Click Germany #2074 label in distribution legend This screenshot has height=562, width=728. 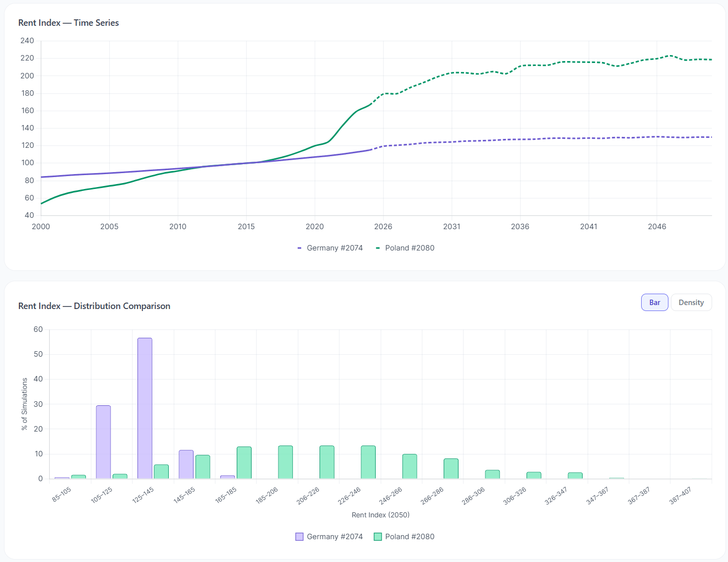[x=334, y=537]
